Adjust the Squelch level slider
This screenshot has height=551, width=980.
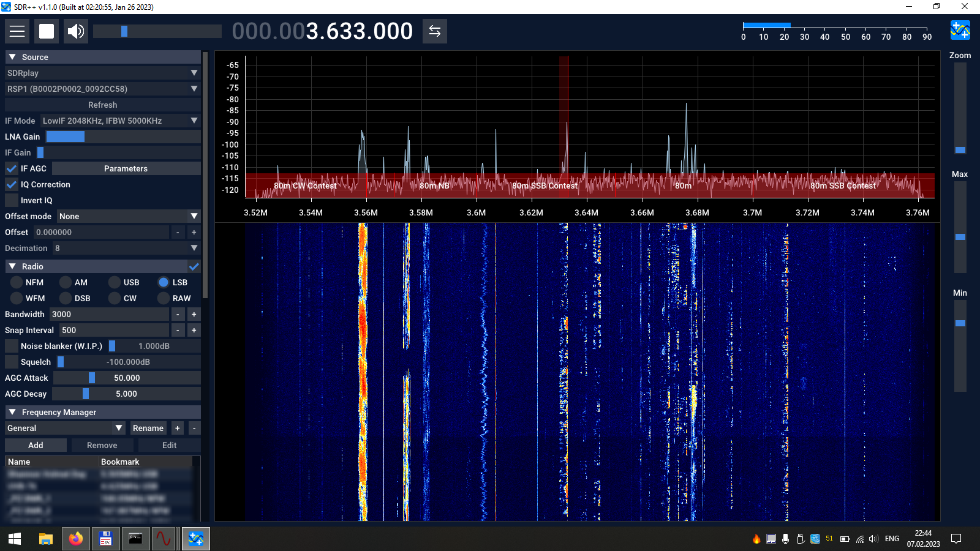tap(128, 362)
